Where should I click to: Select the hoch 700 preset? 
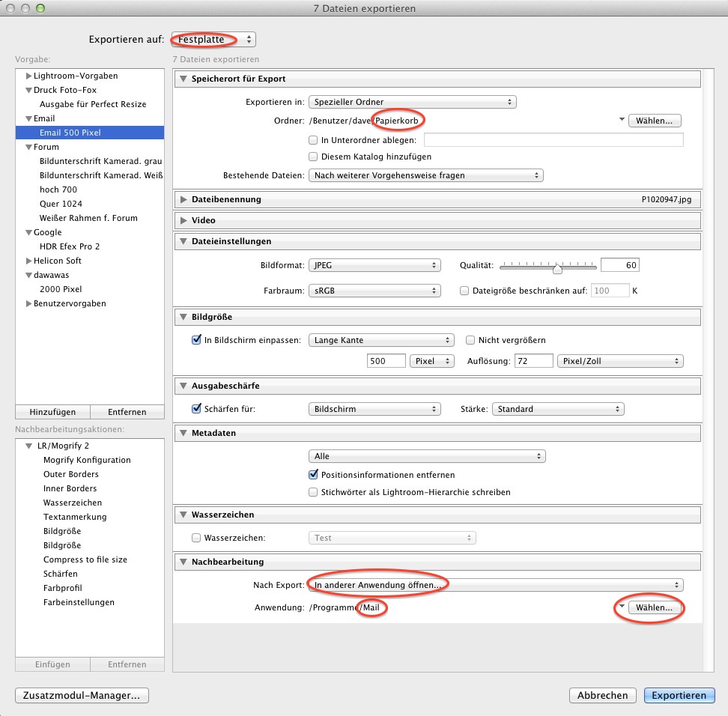click(58, 190)
